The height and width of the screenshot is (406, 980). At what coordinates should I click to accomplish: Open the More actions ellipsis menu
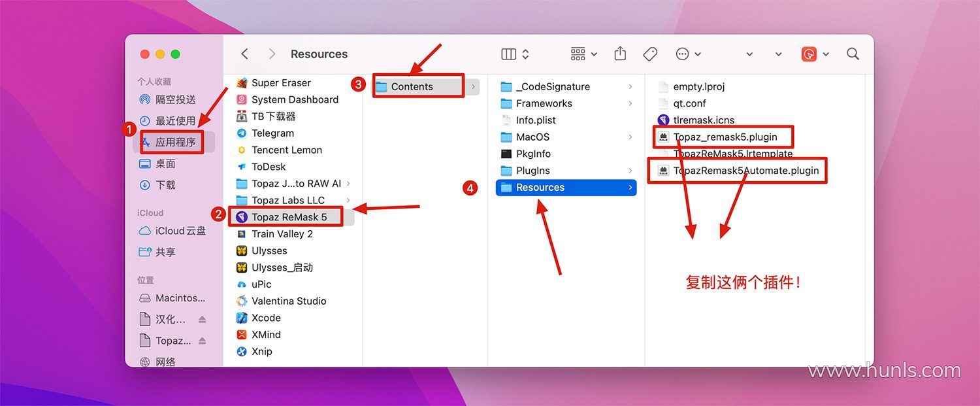[688, 54]
